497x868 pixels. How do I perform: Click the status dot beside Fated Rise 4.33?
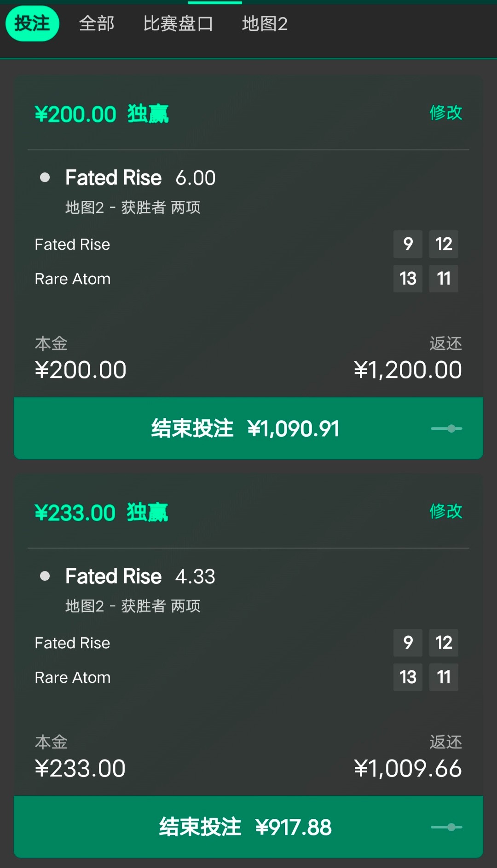point(45,576)
